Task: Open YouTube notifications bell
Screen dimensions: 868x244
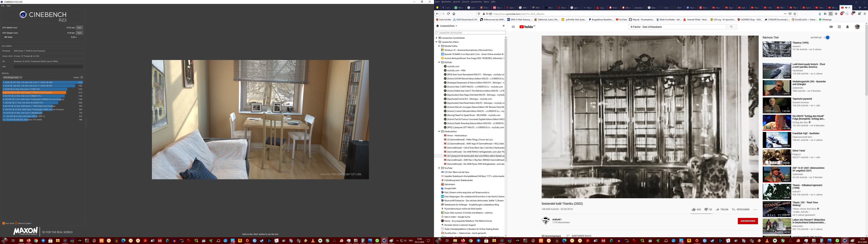Action: point(847,27)
